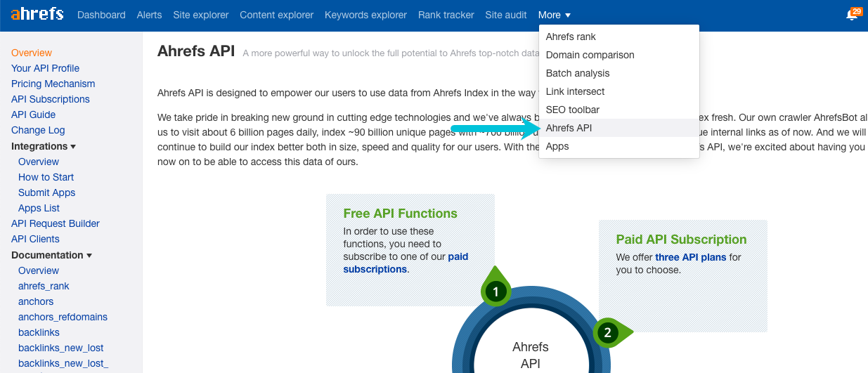Open Overview under Documentation
The width and height of the screenshot is (868, 373).
pos(39,270)
